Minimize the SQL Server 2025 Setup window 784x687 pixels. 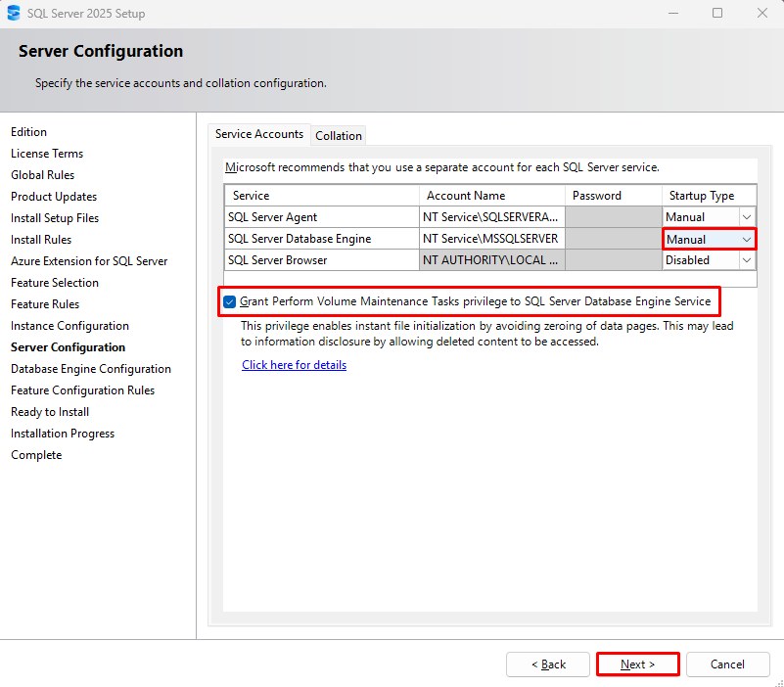click(x=673, y=13)
